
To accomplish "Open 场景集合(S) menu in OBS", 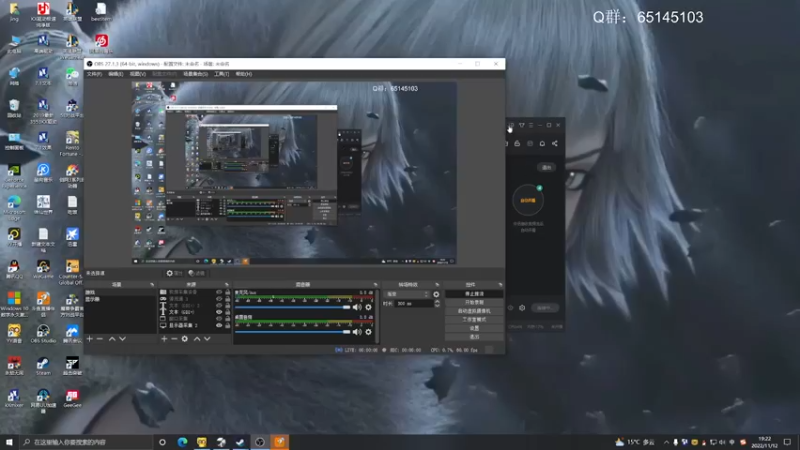I will pyautogui.click(x=195, y=74).
